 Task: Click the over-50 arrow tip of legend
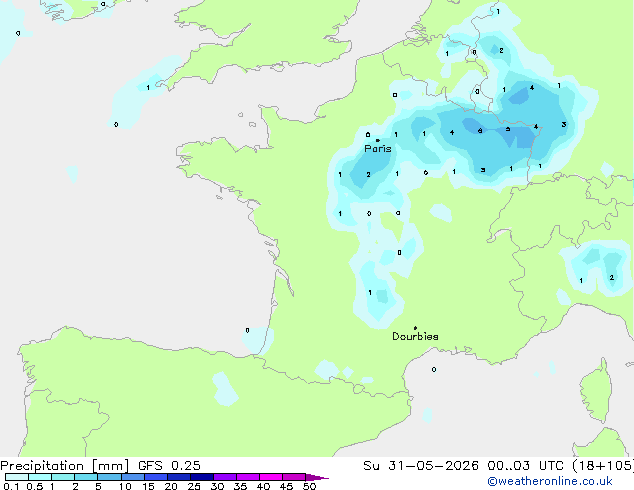click(x=317, y=477)
